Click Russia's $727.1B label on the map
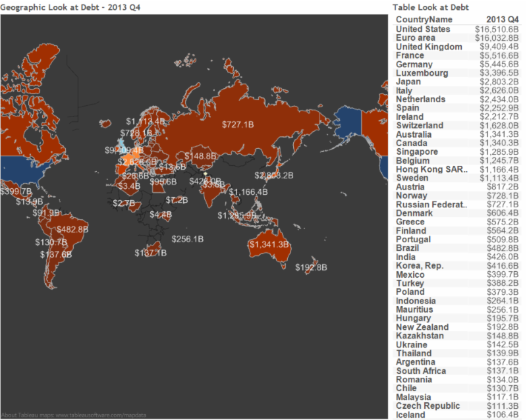Viewport: 527px width, 420px height. pyautogui.click(x=238, y=124)
